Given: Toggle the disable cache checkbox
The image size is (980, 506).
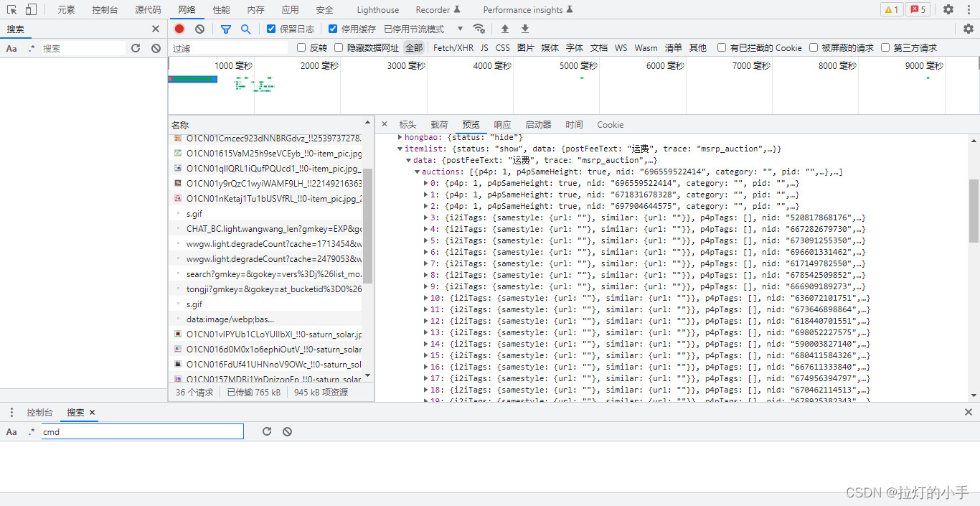Looking at the screenshot, I should click(x=333, y=29).
